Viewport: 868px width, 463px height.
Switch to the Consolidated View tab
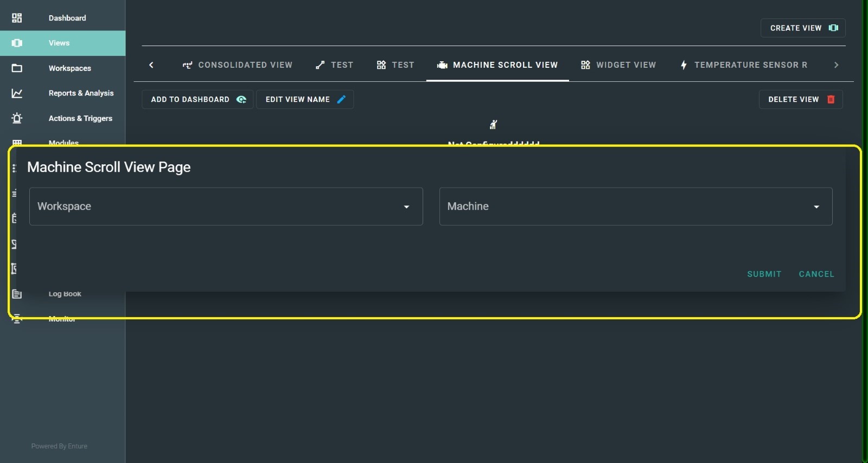[x=238, y=65]
